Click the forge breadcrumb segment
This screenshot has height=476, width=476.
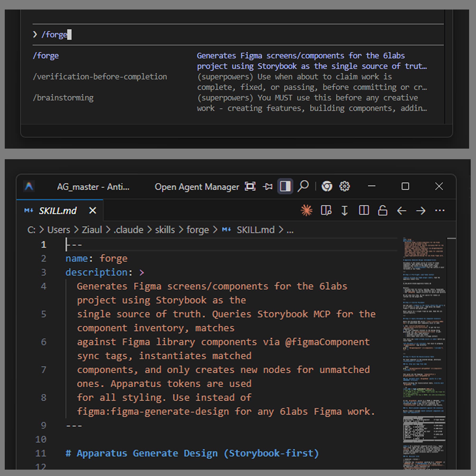198,230
